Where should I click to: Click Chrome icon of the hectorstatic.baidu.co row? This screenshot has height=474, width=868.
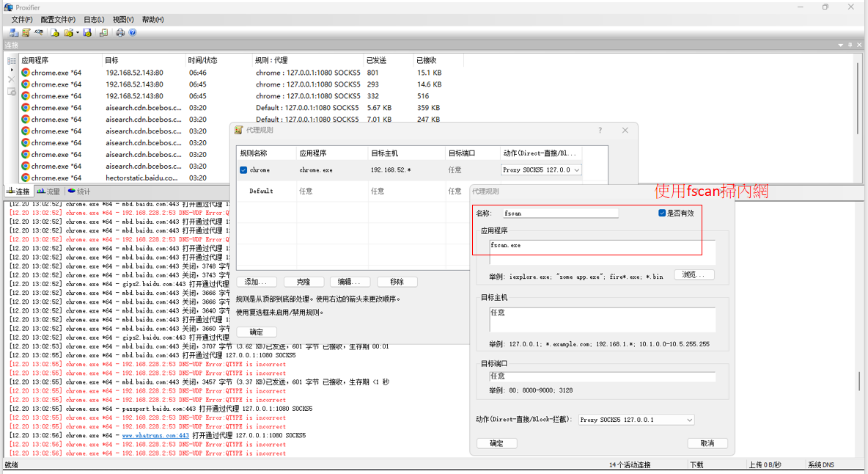[26, 178]
